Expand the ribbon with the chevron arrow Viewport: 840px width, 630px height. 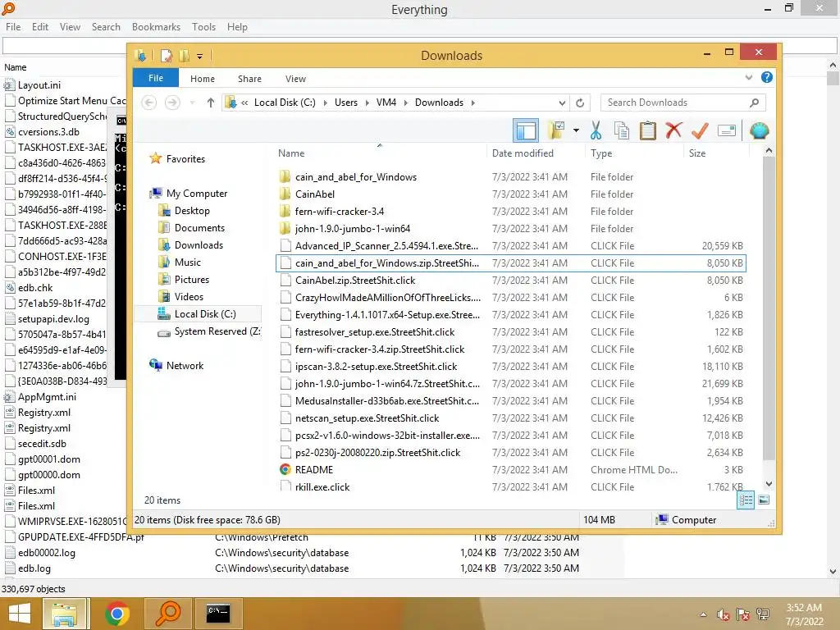pyautogui.click(x=748, y=78)
